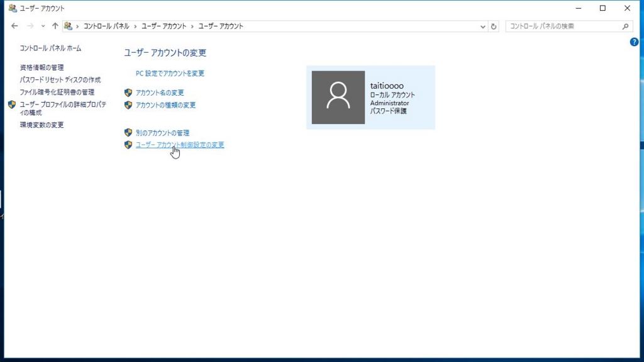Open 別のアカウントの管理 link
Image resolution: width=644 pixels, height=362 pixels.
click(x=163, y=133)
